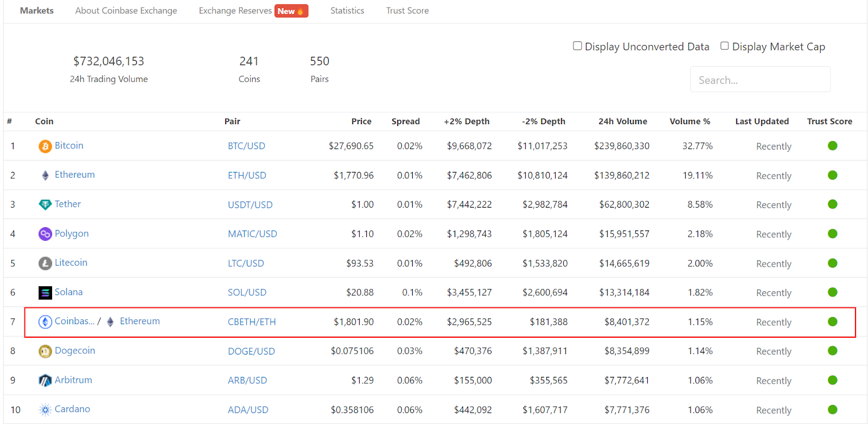
Task: Open the About Coinbase Exchange tab
Action: pyautogui.click(x=126, y=11)
